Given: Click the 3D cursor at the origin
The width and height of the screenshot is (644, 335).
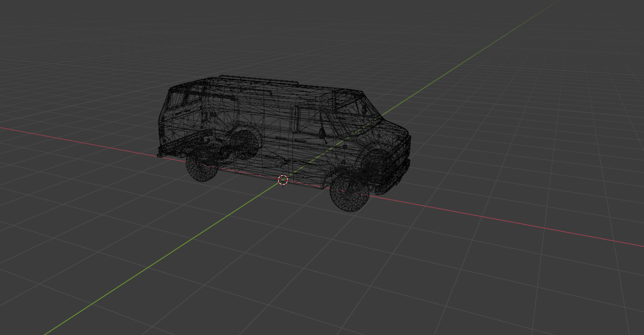Looking at the screenshot, I should click(x=283, y=180).
